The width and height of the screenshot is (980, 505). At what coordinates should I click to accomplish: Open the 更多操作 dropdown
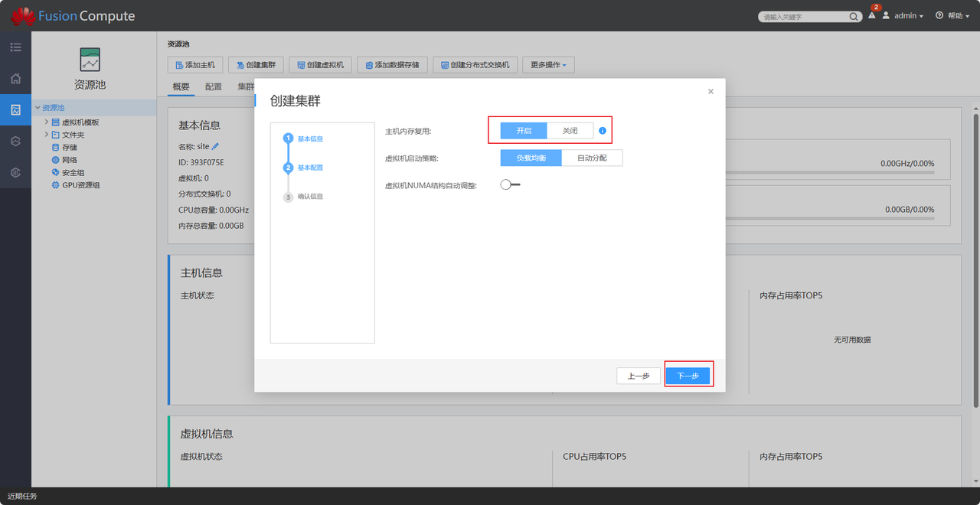coord(548,66)
